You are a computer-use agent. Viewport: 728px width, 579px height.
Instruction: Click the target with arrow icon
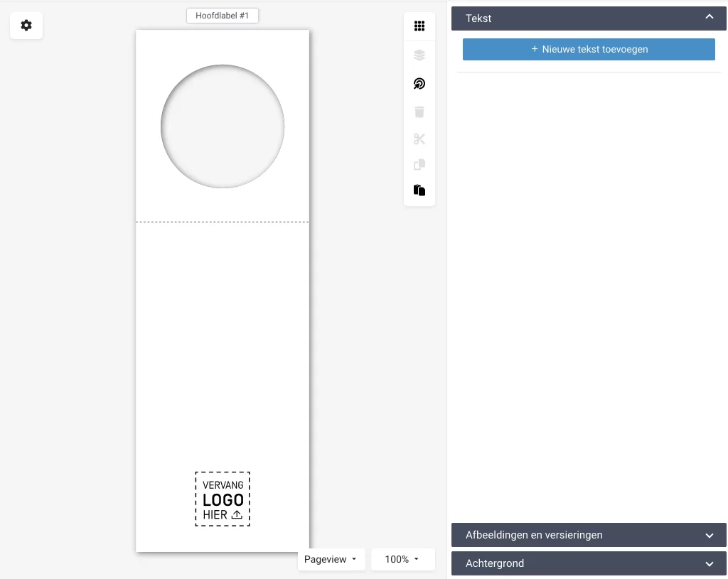tap(419, 84)
